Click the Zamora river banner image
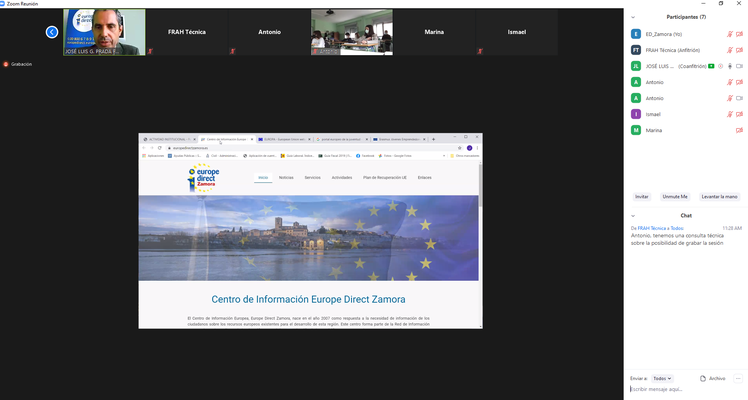The width and height of the screenshot is (748, 400). [309, 238]
